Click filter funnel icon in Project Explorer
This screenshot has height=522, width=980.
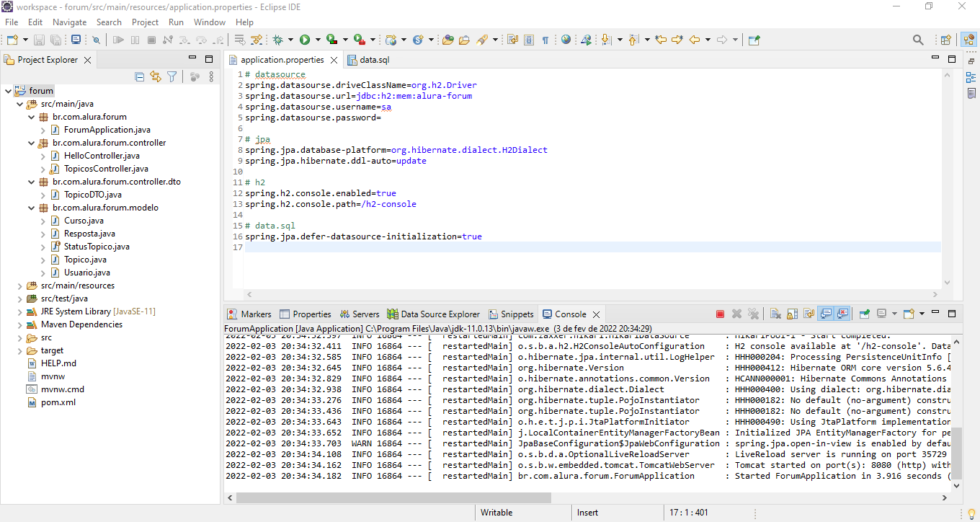coord(171,76)
